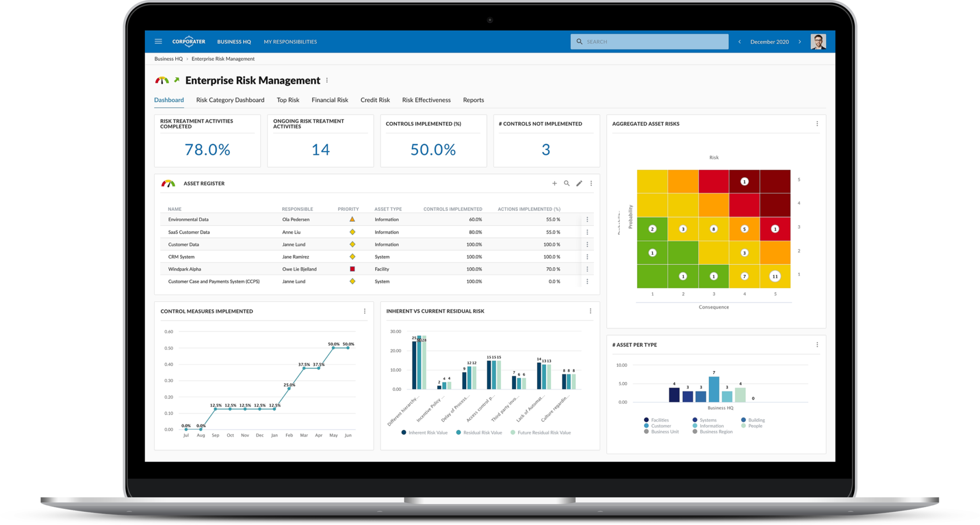Viewport: 980px width, 525px height.
Task: Click the edit pencil icon in Asset Register
Action: click(577, 184)
